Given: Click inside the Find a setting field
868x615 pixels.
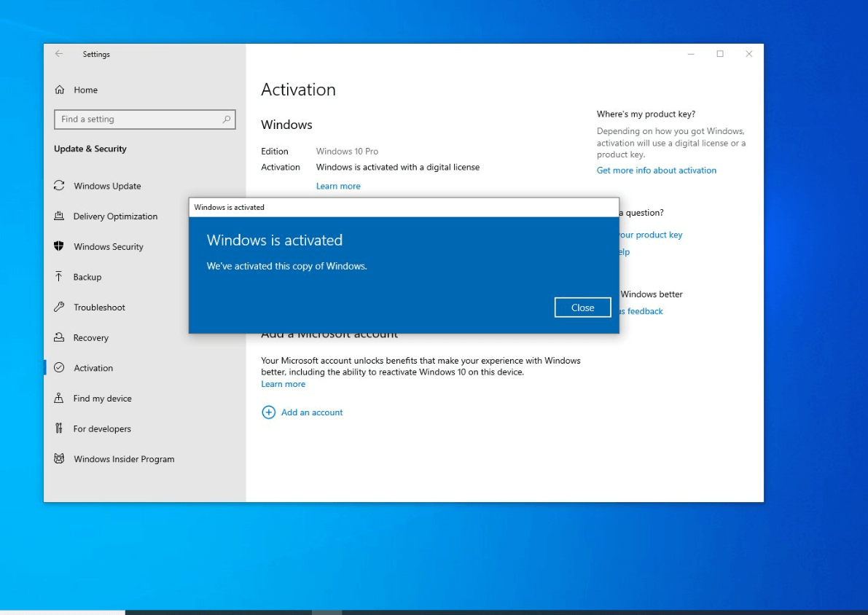Looking at the screenshot, I should click(138, 120).
